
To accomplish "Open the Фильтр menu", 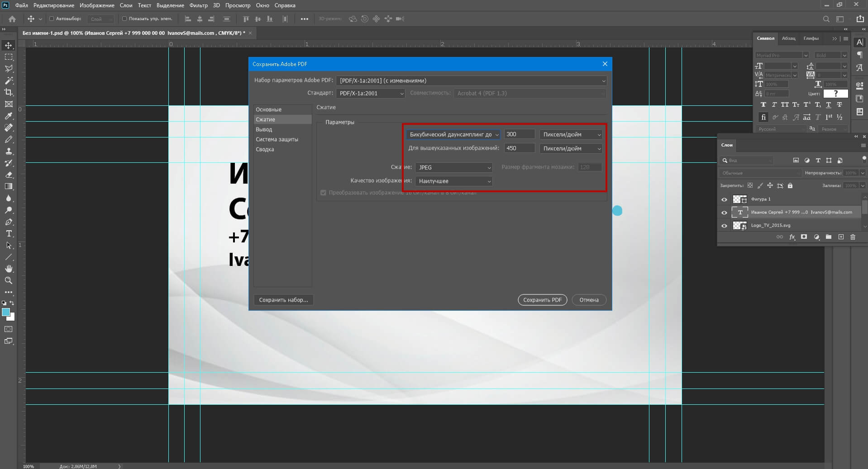I will 198,5.
